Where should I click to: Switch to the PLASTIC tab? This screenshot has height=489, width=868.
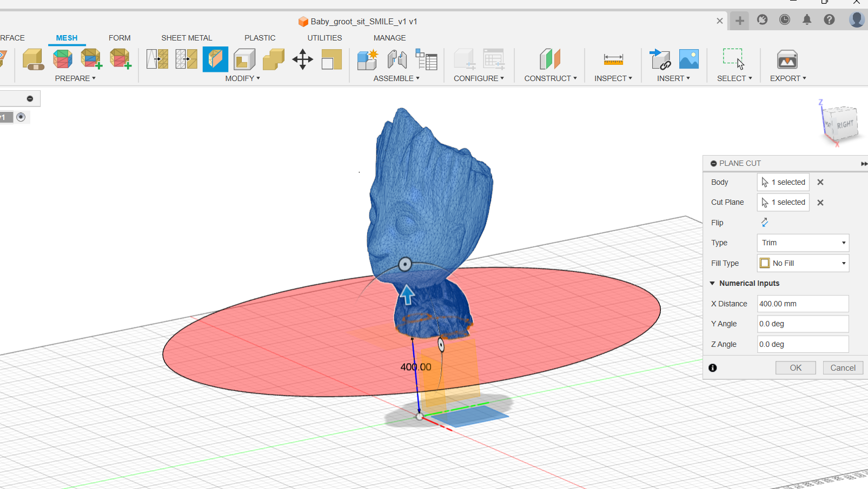point(260,38)
